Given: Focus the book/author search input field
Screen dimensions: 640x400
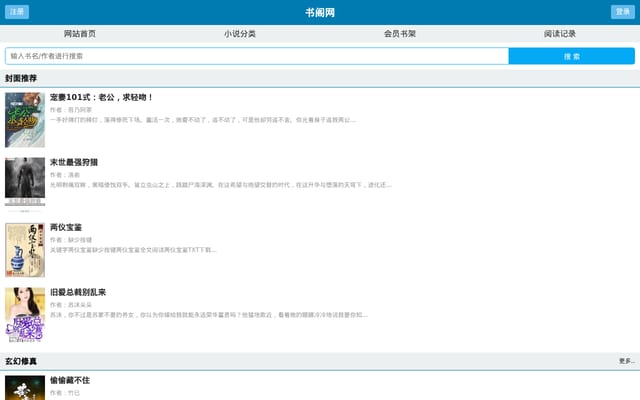Looking at the screenshot, I should [x=257, y=56].
